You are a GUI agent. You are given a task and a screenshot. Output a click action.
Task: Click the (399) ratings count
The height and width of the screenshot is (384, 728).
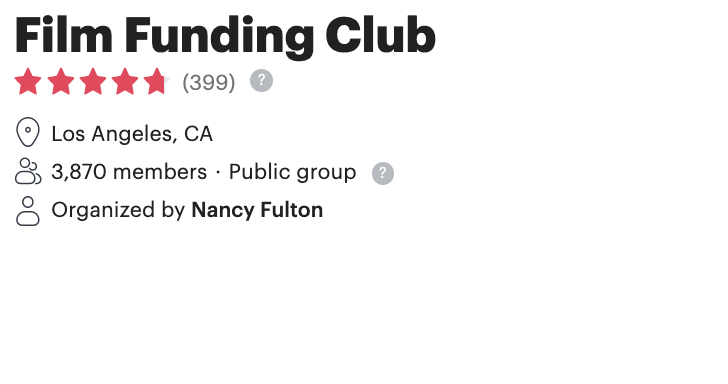pyautogui.click(x=209, y=83)
